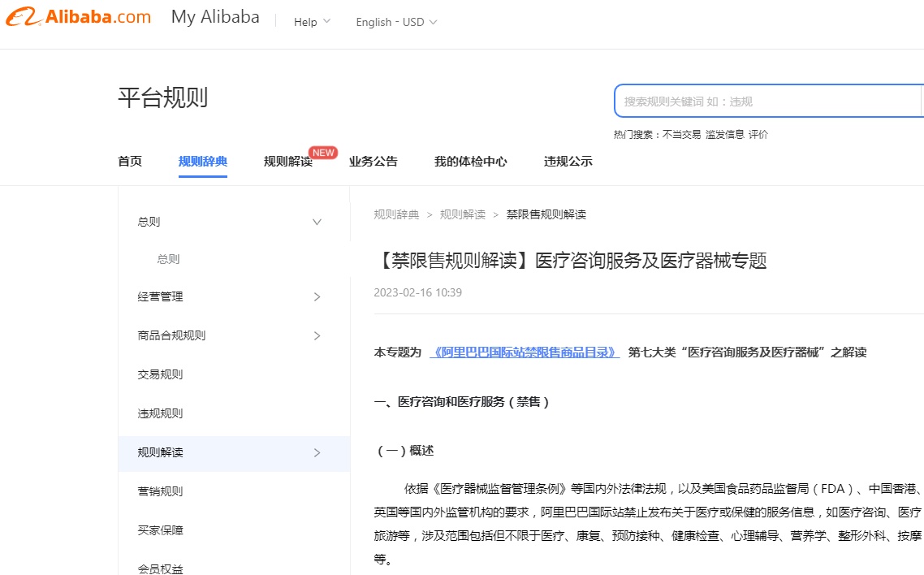
Task: Open English - USD language selector
Action: [x=396, y=22]
